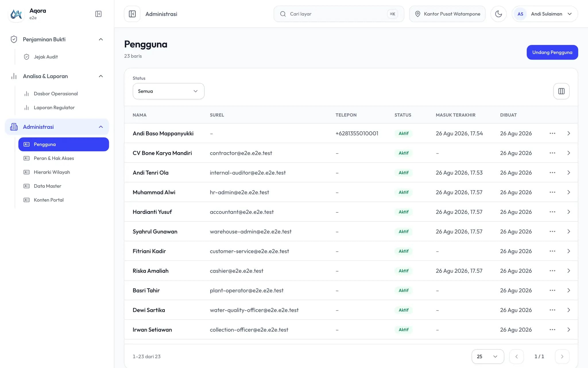The height and width of the screenshot is (368, 588).
Task: Click Aktif status badge for Riska Amaliah
Action: 403,271
